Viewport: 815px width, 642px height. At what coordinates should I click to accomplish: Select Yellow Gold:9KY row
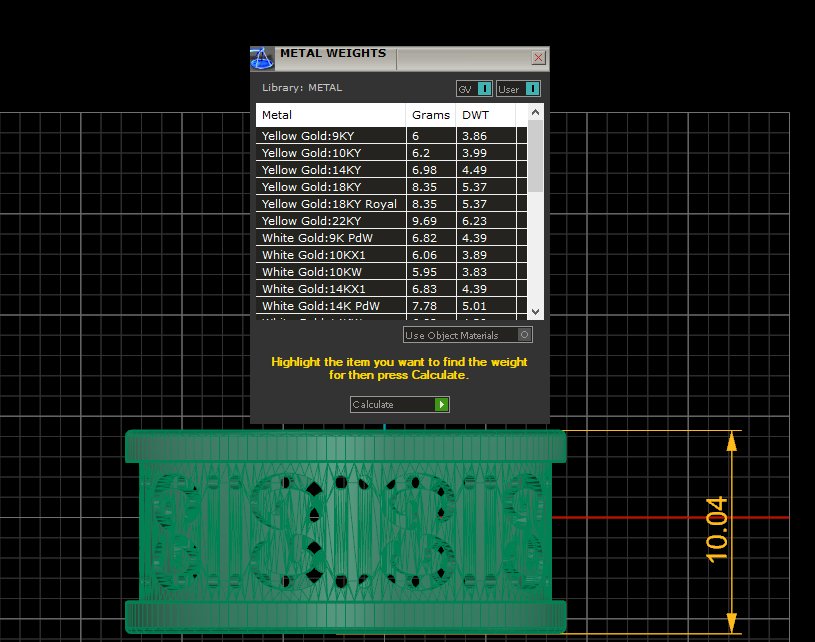coord(391,136)
